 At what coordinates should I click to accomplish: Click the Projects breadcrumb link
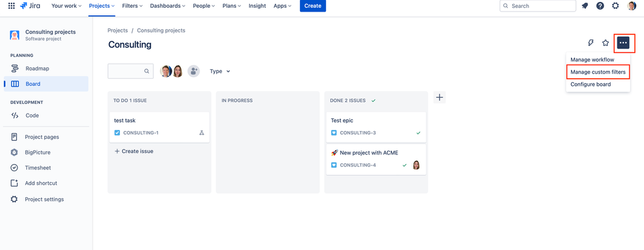point(117,30)
